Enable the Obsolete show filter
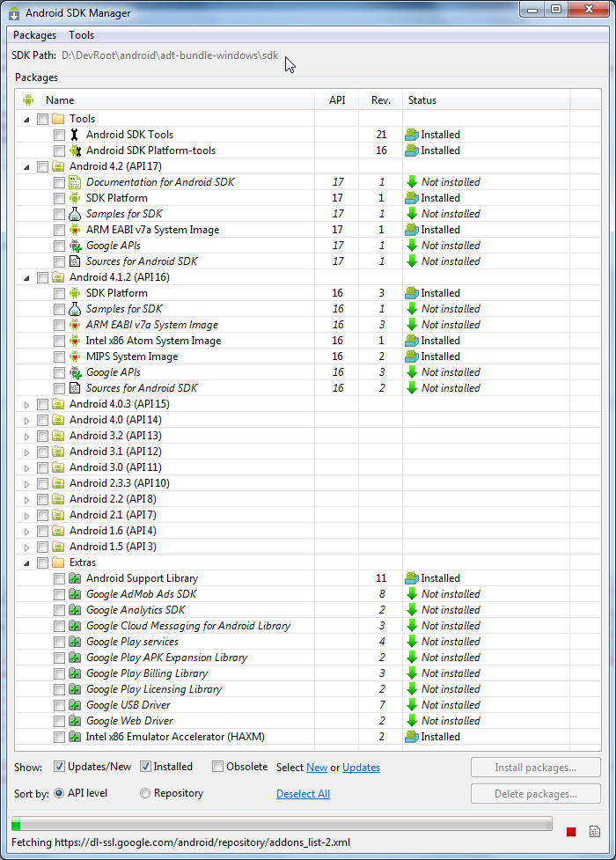The image size is (616, 860). (217, 767)
